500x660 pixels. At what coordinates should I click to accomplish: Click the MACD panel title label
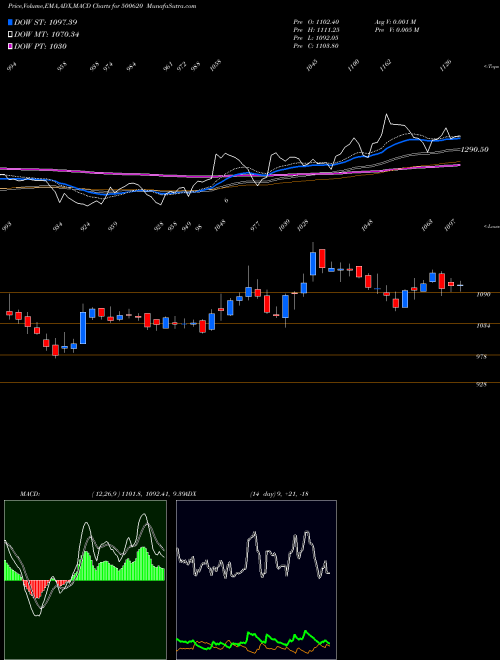29,494
